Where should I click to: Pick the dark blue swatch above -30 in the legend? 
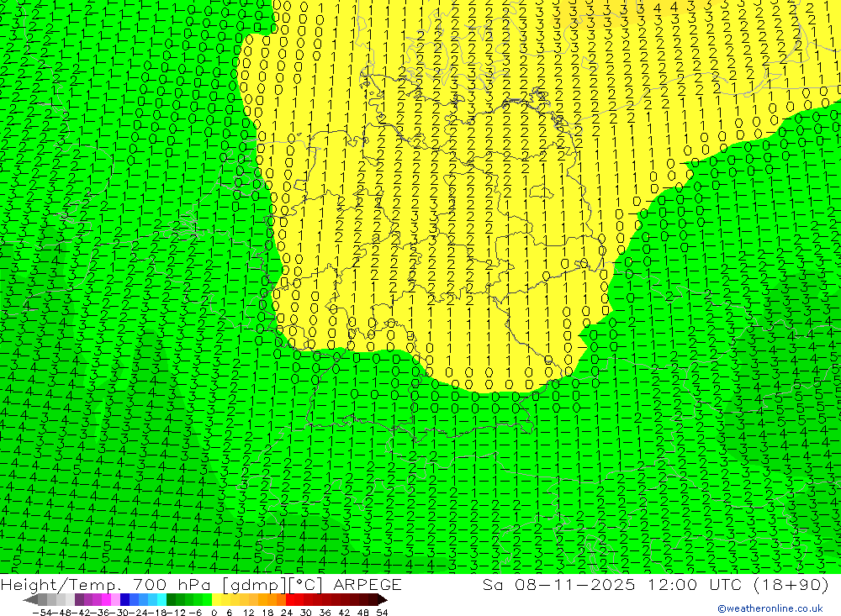pyautogui.click(x=125, y=599)
